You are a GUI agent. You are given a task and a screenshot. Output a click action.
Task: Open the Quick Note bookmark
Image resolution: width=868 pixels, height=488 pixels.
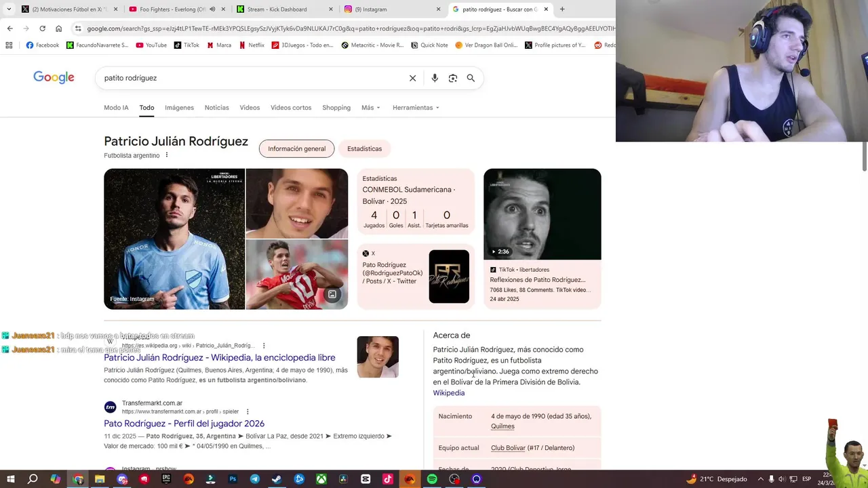pos(429,45)
